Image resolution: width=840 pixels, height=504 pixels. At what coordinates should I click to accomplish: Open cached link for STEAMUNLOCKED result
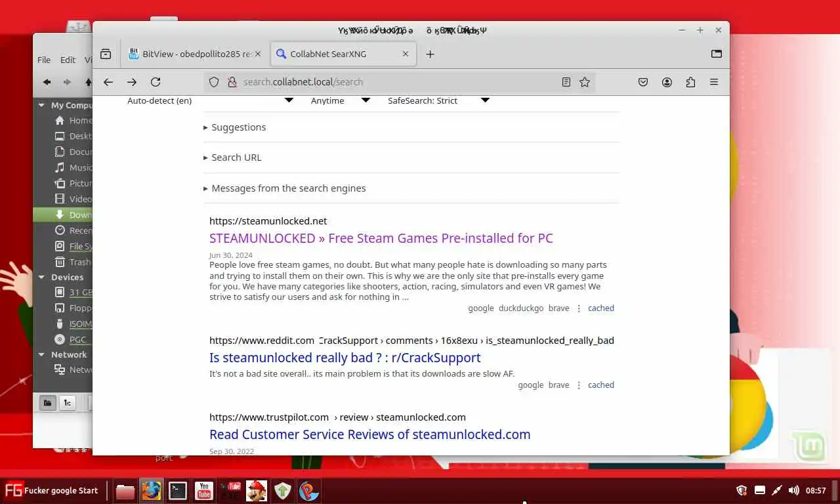click(x=601, y=308)
